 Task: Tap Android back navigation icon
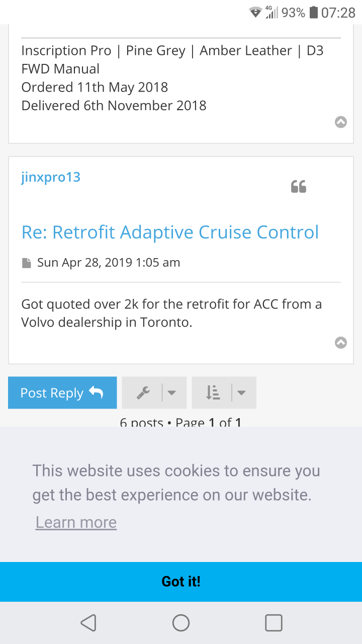[88, 623]
